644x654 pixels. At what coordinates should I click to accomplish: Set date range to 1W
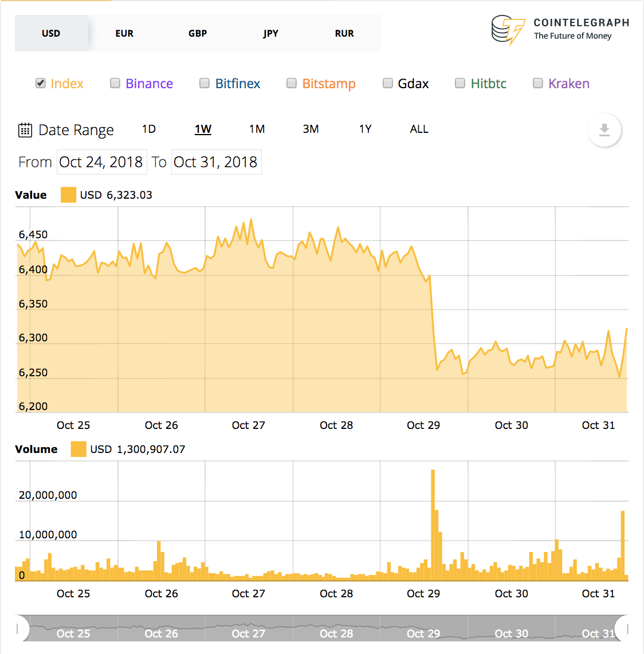coord(203,129)
